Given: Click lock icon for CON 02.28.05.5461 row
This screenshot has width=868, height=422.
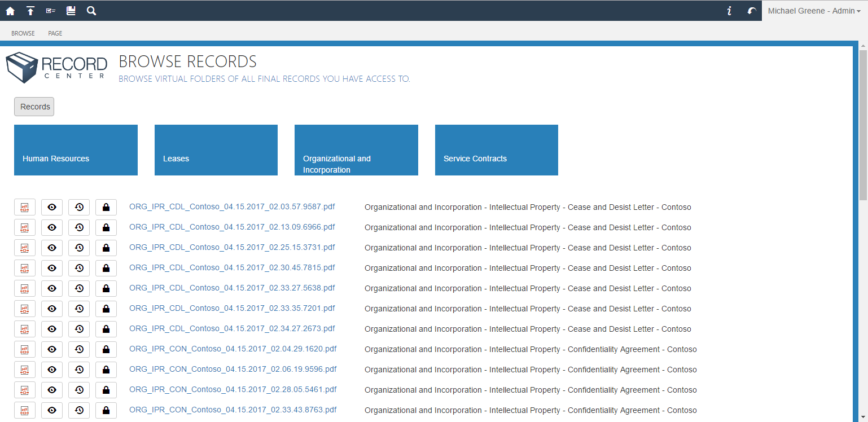Looking at the screenshot, I should pyautogui.click(x=106, y=390).
